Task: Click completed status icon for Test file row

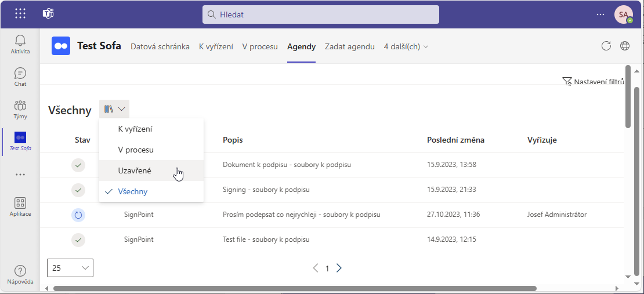Action: tap(78, 240)
